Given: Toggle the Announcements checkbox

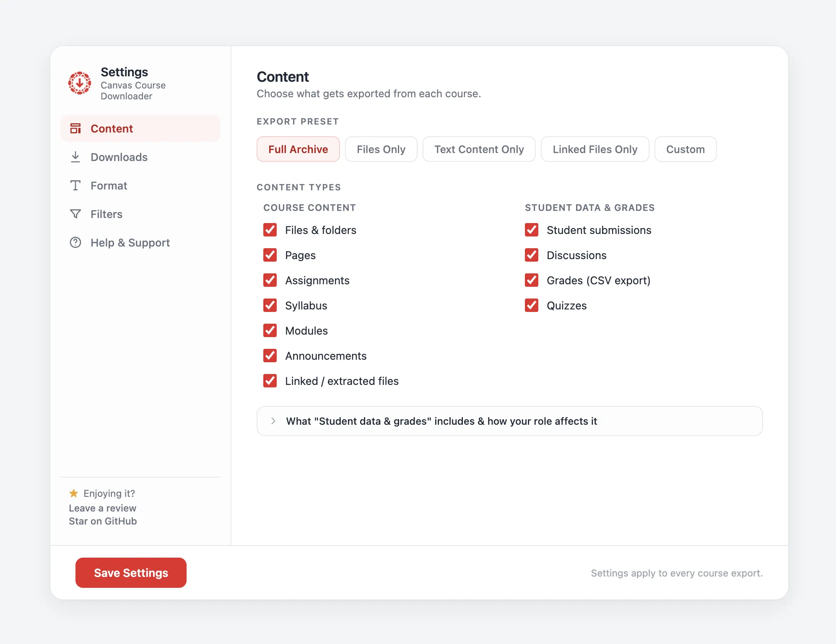Looking at the screenshot, I should tap(270, 356).
